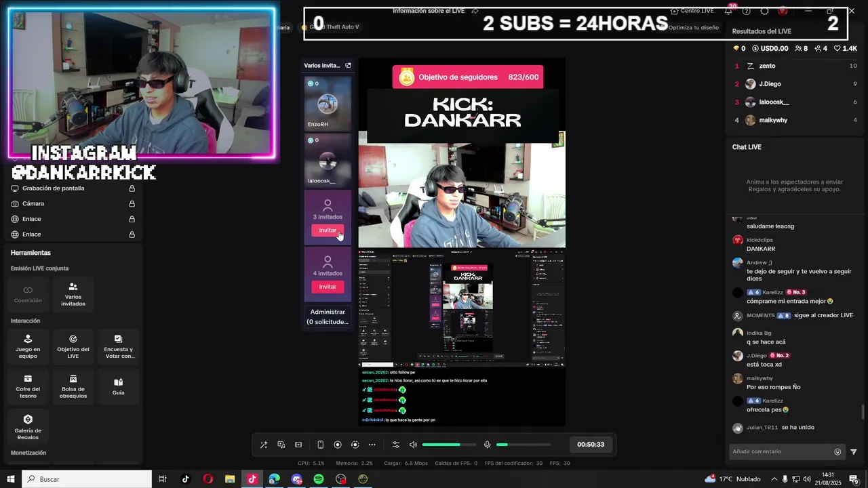The height and width of the screenshot is (488, 868).
Task: Toggle lock on Grabación de pantalla source
Action: (x=132, y=188)
